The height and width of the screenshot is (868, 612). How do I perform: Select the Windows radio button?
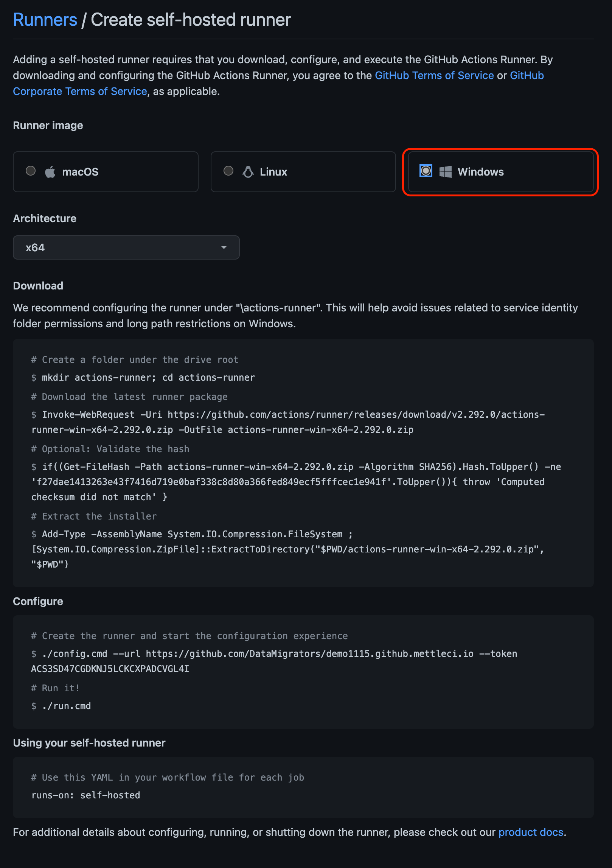tap(426, 171)
